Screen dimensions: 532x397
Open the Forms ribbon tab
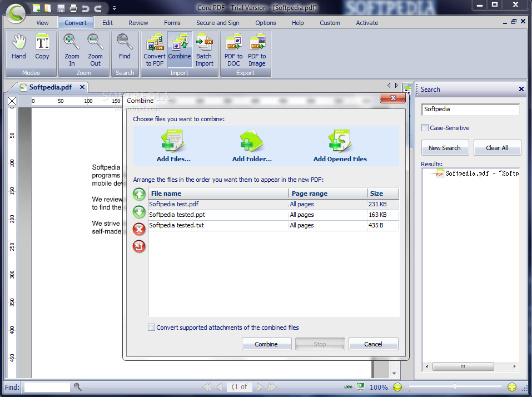coord(172,23)
